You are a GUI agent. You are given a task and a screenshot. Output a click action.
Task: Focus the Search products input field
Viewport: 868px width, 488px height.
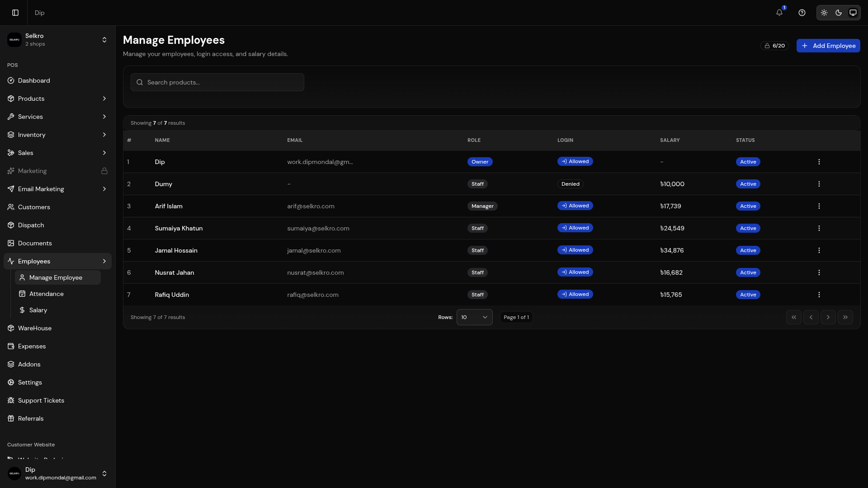217,82
